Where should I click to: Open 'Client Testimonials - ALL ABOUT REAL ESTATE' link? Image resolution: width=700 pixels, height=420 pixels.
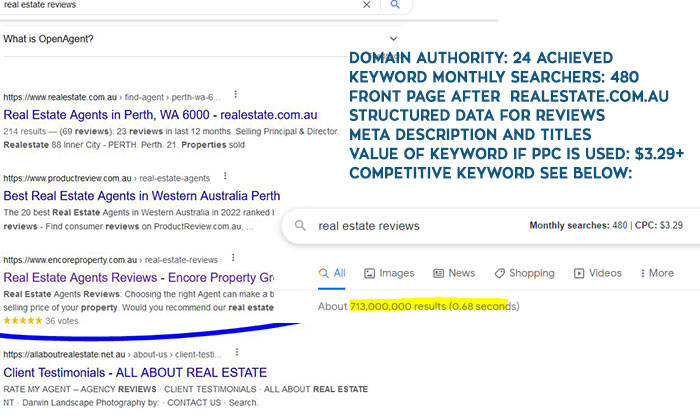(x=135, y=372)
